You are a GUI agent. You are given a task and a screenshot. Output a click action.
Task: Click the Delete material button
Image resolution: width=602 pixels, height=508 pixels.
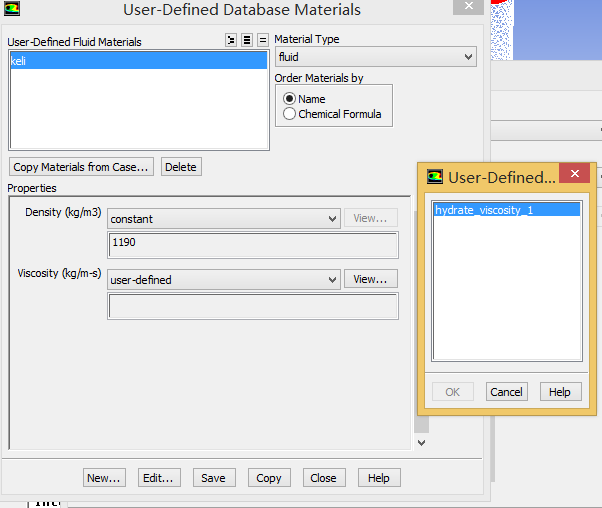[181, 167]
